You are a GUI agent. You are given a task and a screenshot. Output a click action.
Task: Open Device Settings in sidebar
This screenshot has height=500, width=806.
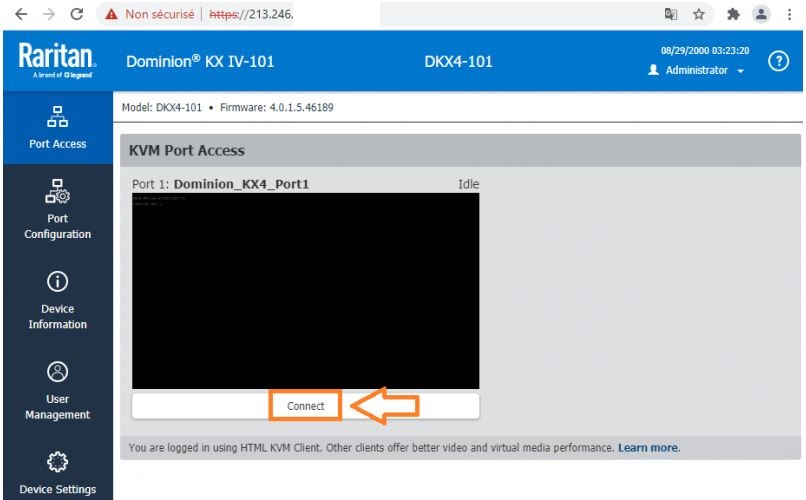[x=58, y=473]
